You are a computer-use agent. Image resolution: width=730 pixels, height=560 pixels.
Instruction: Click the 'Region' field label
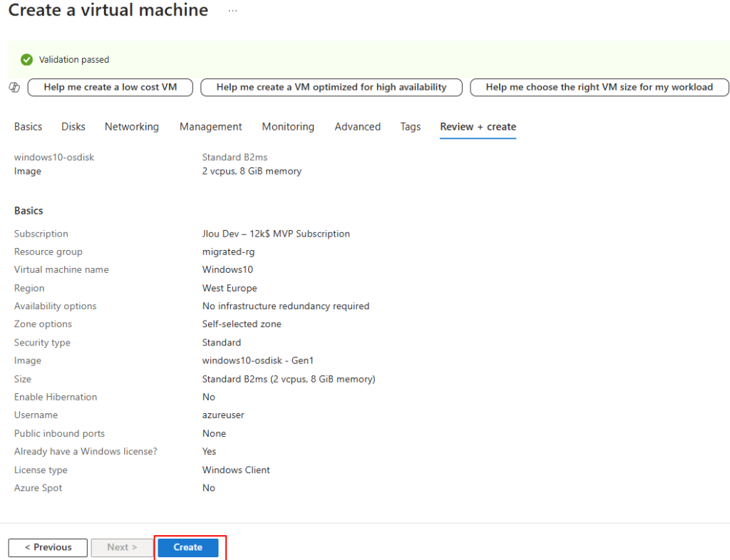[29, 288]
